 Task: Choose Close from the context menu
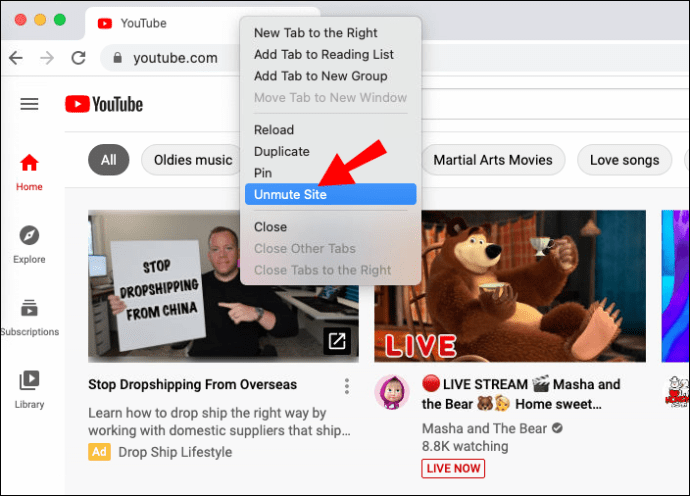(x=330, y=227)
